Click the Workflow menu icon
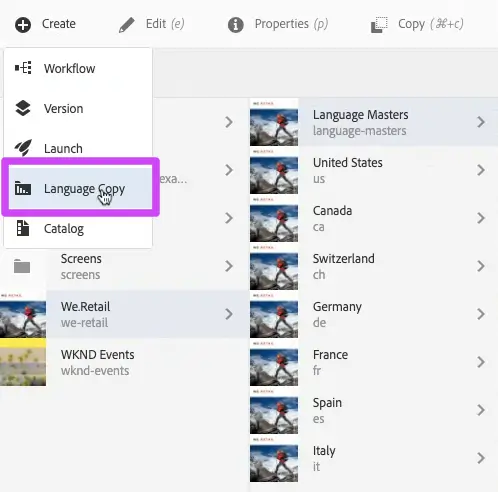Screen dimensions: 498x492 pos(23,68)
